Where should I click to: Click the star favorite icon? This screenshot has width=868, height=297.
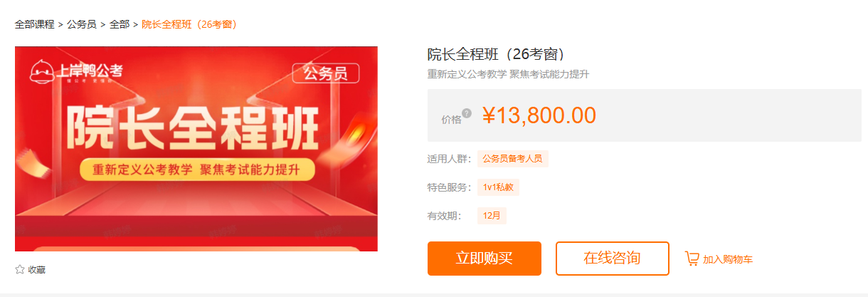click(x=20, y=270)
